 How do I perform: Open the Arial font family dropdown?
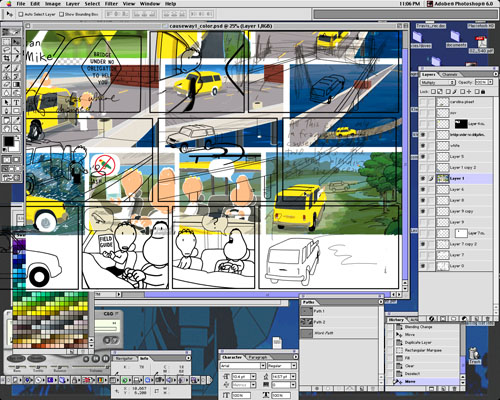[x=242, y=366]
